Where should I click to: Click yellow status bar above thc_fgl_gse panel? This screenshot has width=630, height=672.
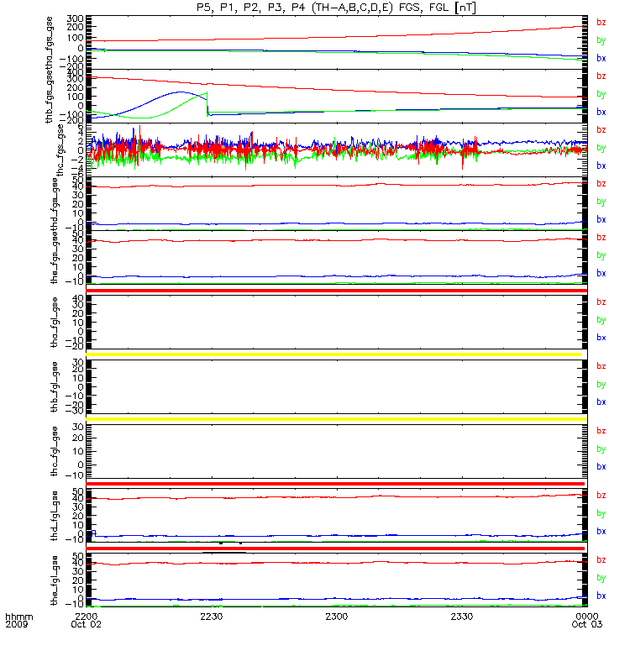click(337, 419)
